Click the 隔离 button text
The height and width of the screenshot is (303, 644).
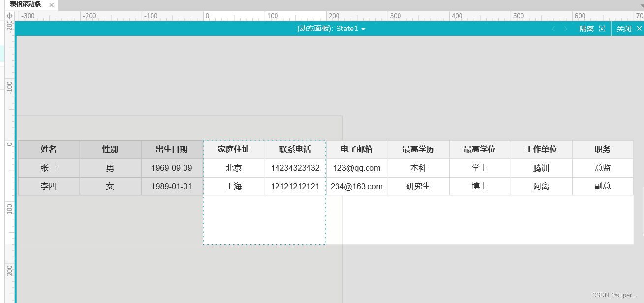tap(586, 29)
